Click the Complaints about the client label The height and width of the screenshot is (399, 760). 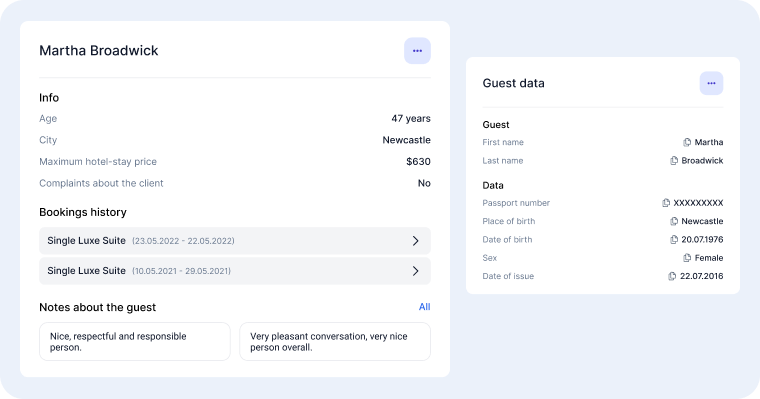[101, 183]
